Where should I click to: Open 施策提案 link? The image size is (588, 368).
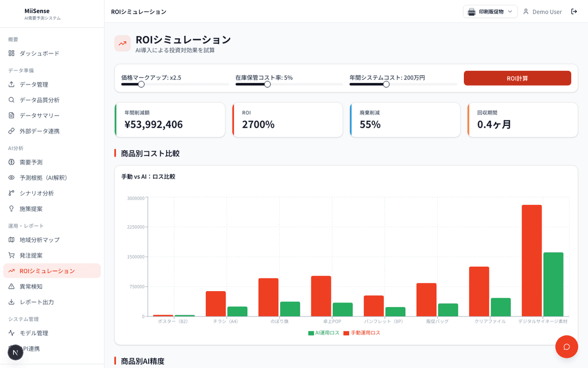(52, 209)
